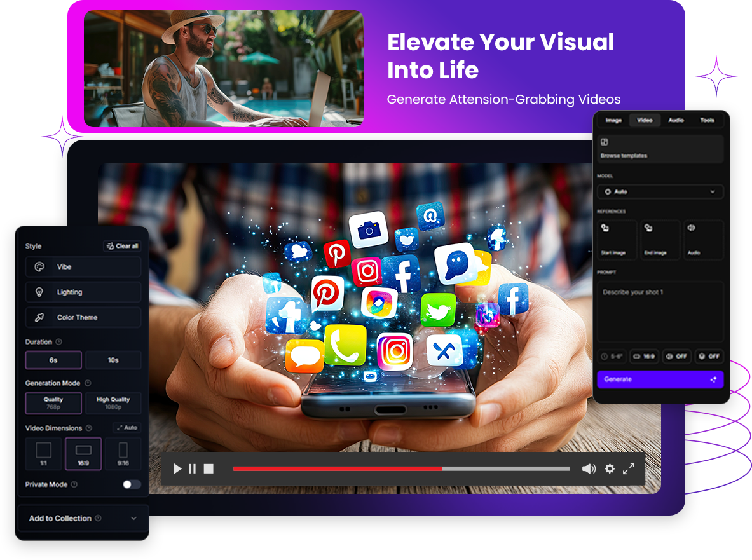Open the Tools tab

tap(707, 120)
